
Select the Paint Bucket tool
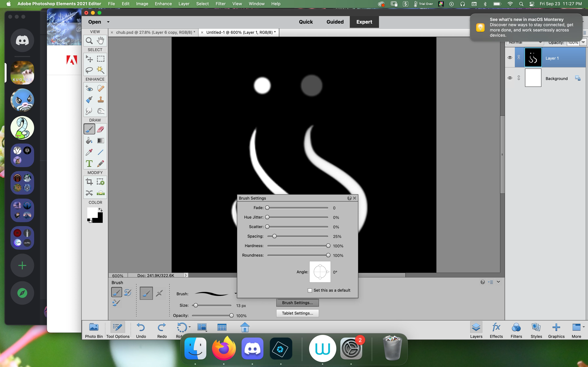coord(89,141)
